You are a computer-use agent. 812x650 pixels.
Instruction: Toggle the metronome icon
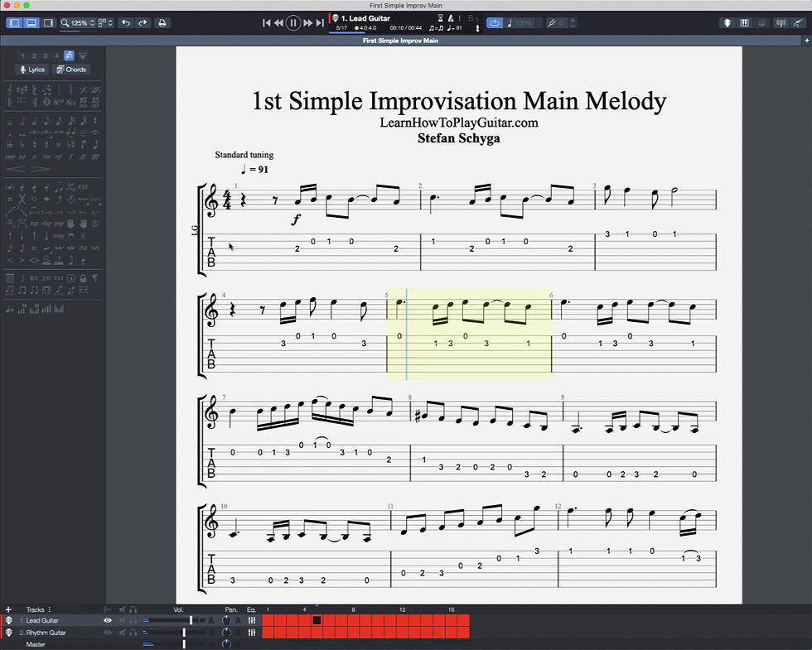pyautogui.click(x=451, y=18)
